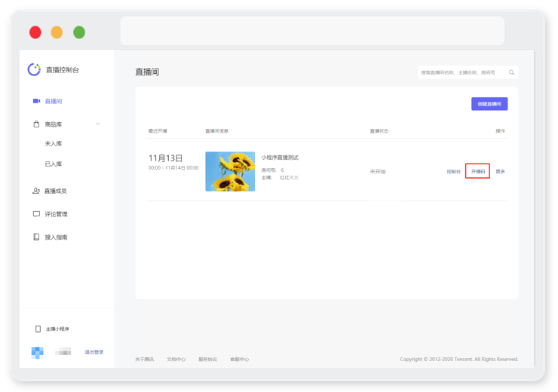Image resolution: width=558 pixels, height=392 pixels.
Task: Click the camera icon beside 直播间
Action: 36,101
